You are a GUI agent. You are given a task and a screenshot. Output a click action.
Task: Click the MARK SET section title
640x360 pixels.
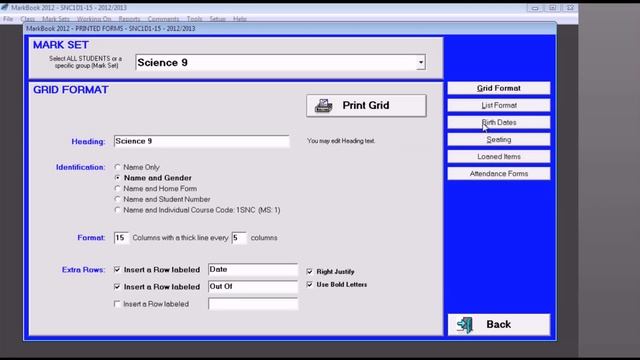pos(61,45)
